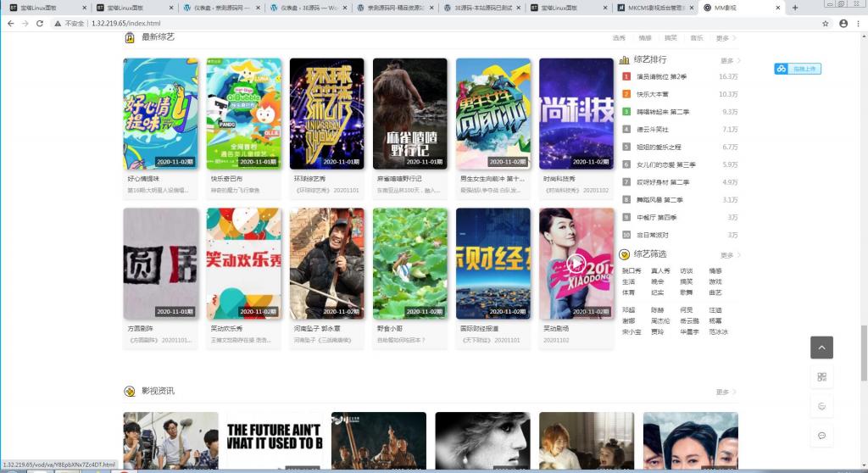The width and height of the screenshot is (868, 473).
Task: Open the QR code floating icon
Action: coord(821,376)
